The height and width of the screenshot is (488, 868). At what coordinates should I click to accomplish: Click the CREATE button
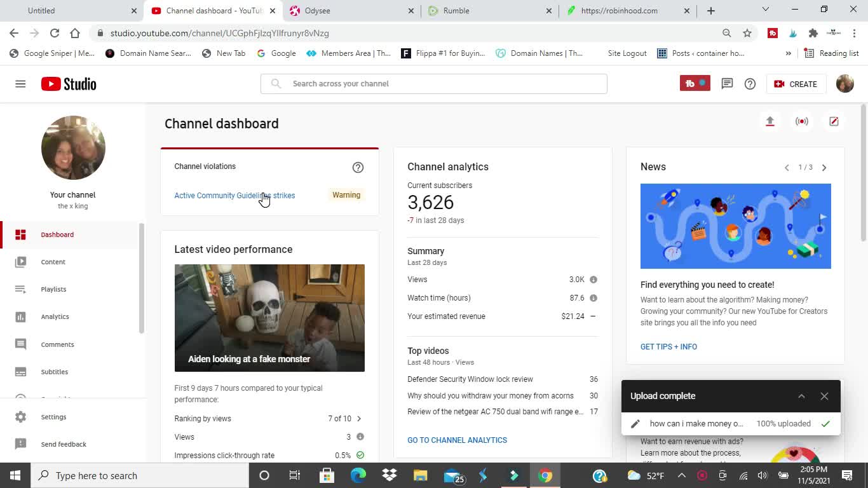tap(796, 84)
